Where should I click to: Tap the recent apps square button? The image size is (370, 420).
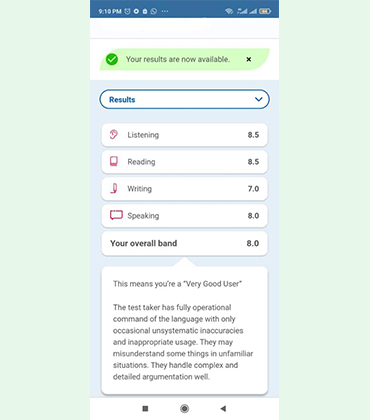tap(145, 408)
